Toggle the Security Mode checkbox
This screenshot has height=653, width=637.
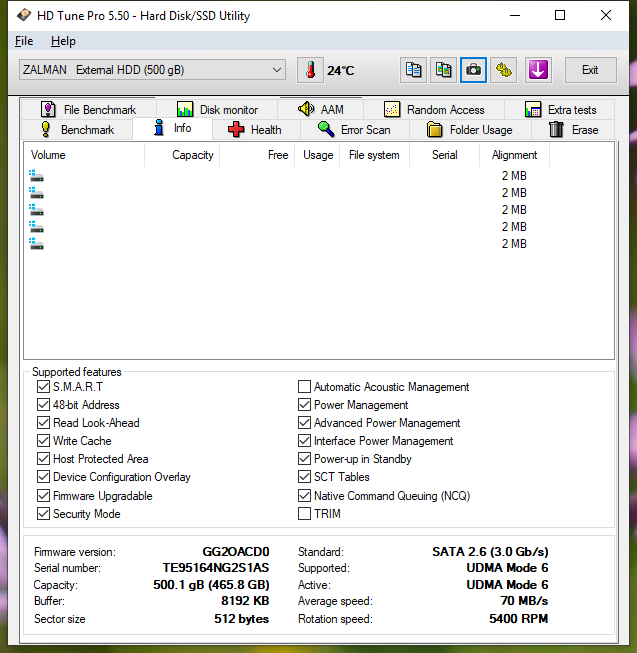[43, 513]
